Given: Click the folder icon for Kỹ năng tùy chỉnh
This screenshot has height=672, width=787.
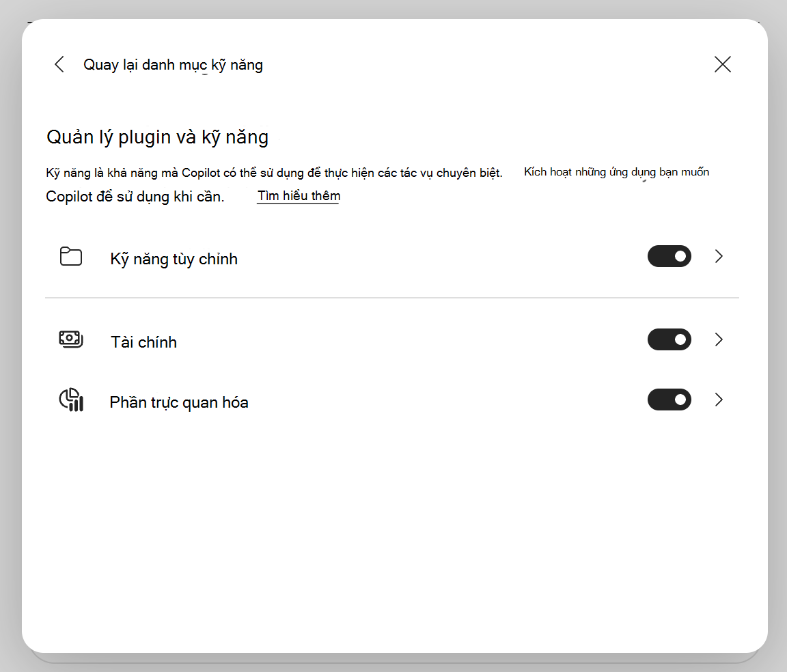Looking at the screenshot, I should click(71, 257).
